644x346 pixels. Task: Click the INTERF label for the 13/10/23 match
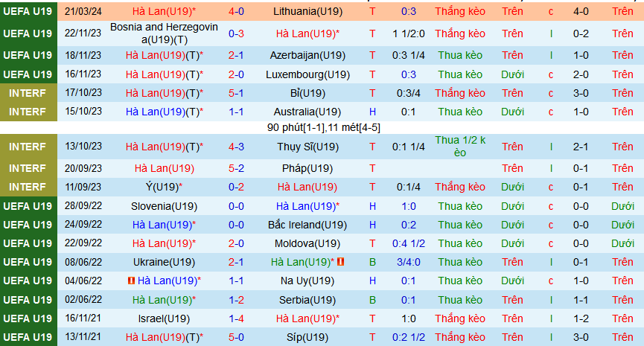click(x=28, y=147)
